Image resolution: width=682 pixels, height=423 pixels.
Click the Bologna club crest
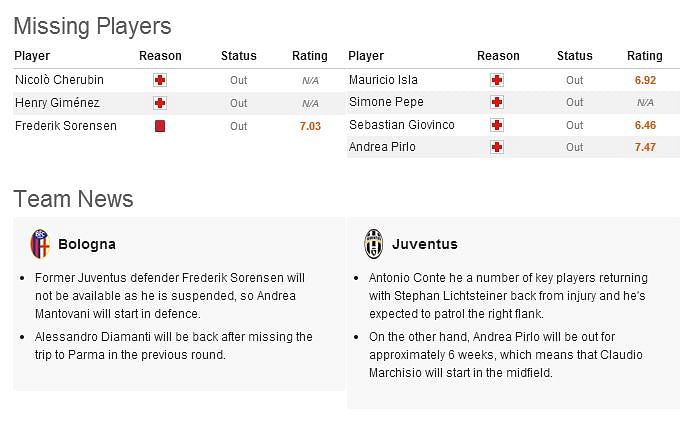coord(40,244)
